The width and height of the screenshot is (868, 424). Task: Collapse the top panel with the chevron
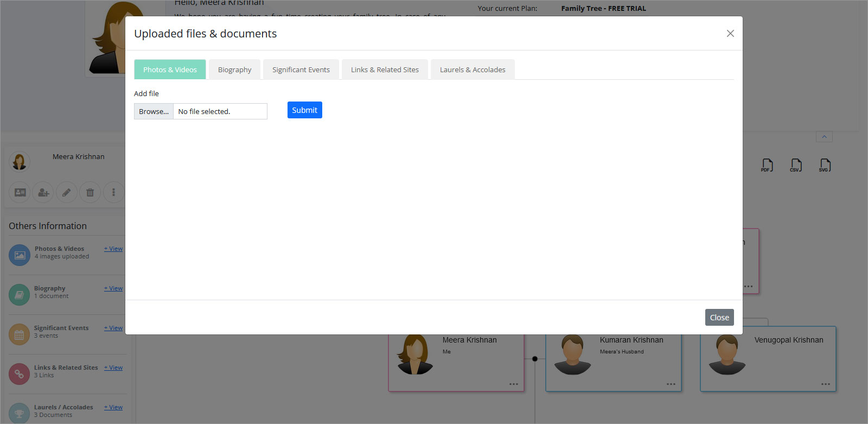coord(824,137)
